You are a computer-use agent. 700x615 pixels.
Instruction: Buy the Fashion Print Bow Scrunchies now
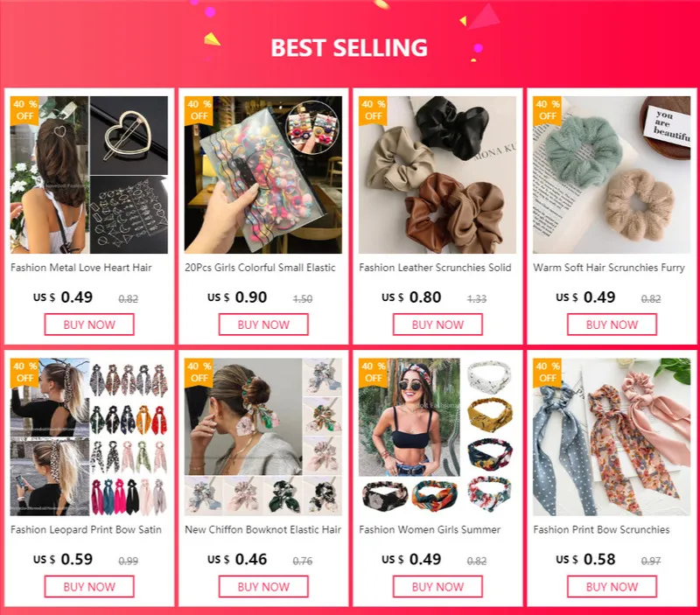(612, 586)
